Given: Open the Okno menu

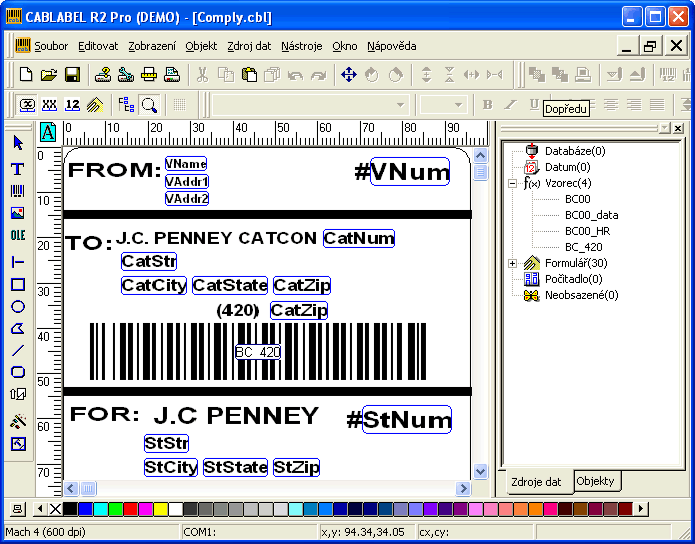Looking at the screenshot, I should [344, 46].
